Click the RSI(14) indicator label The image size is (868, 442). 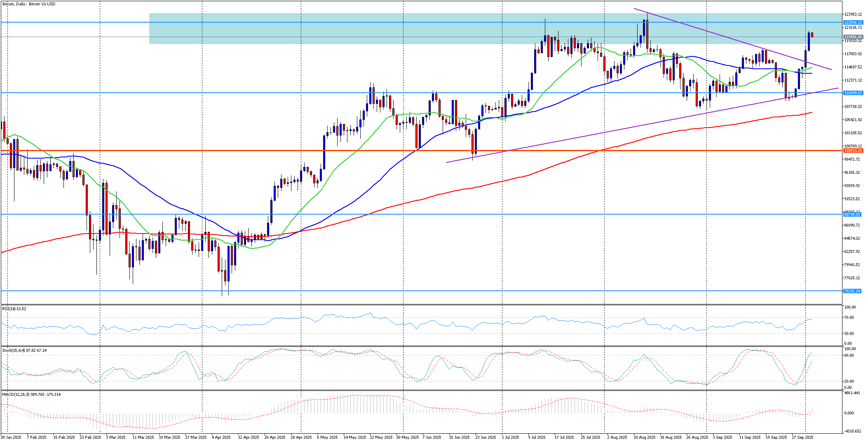point(14,309)
